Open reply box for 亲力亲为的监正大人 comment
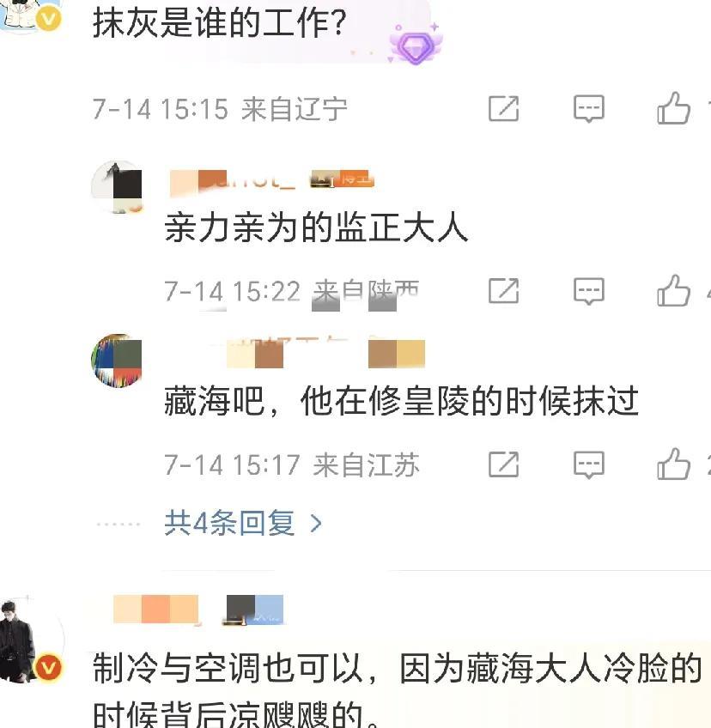The height and width of the screenshot is (728, 711). pyautogui.click(x=588, y=291)
